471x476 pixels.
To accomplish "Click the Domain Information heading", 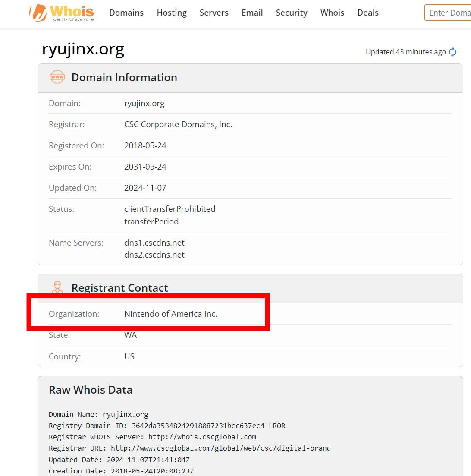I will click(124, 77).
